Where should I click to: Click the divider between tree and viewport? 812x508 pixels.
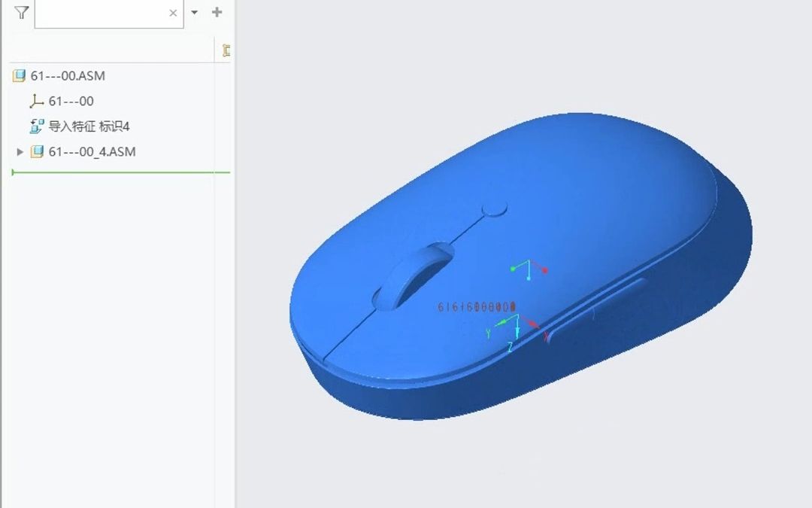click(235, 256)
